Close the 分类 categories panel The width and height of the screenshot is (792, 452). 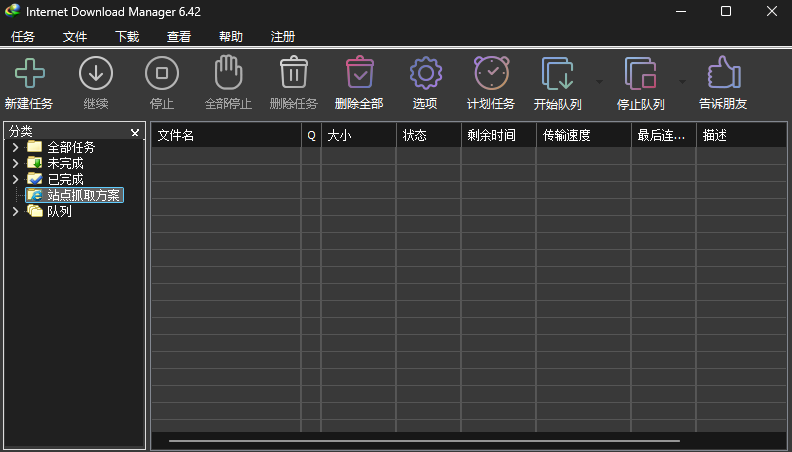[x=135, y=132]
